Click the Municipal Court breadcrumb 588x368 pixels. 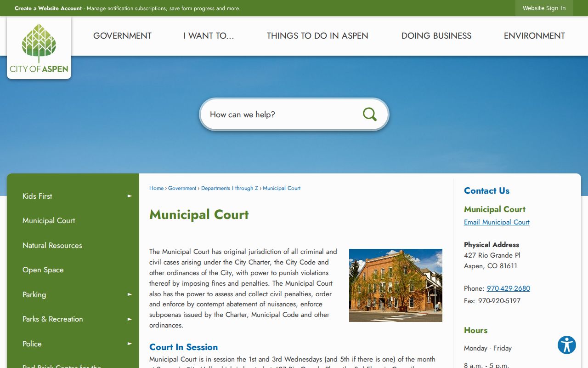pos(282,188)
